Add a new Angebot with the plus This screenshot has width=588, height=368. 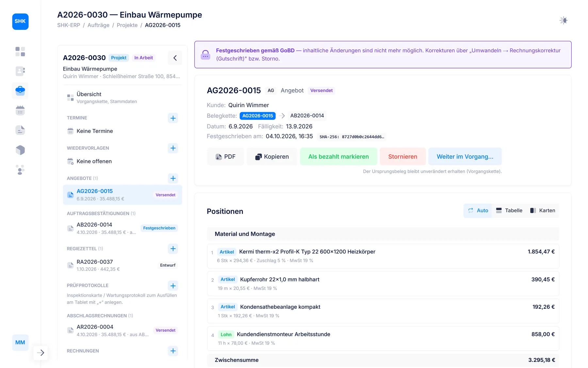pos(173,178)
